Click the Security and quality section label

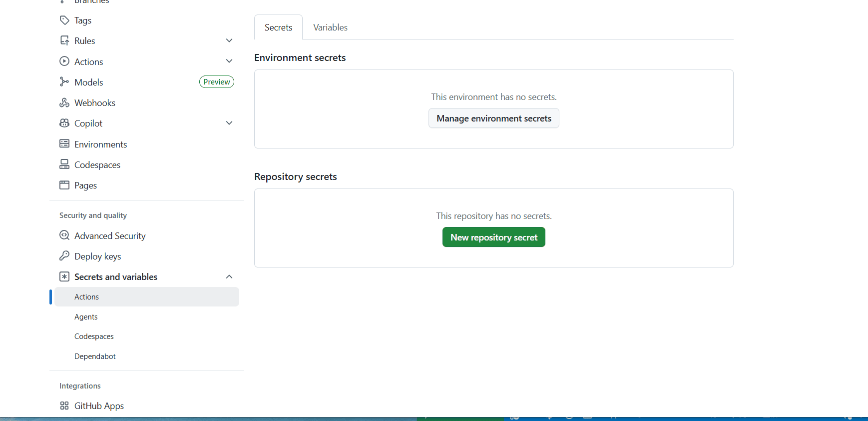click(x=93, y=215)
